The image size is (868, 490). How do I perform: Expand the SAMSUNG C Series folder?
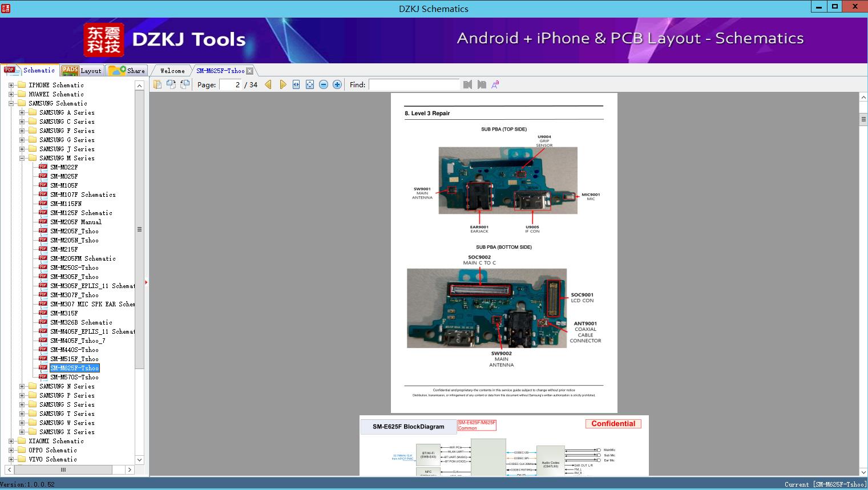[x=22, y=122]
